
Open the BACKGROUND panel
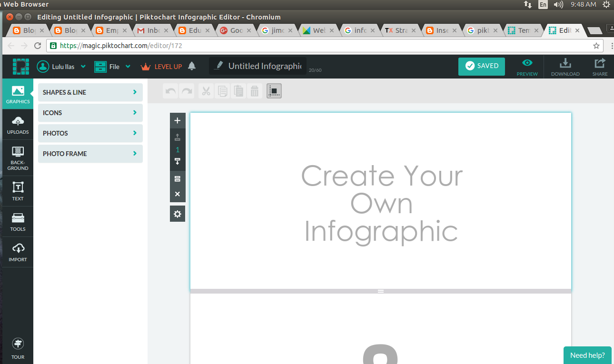coord(18,157)
